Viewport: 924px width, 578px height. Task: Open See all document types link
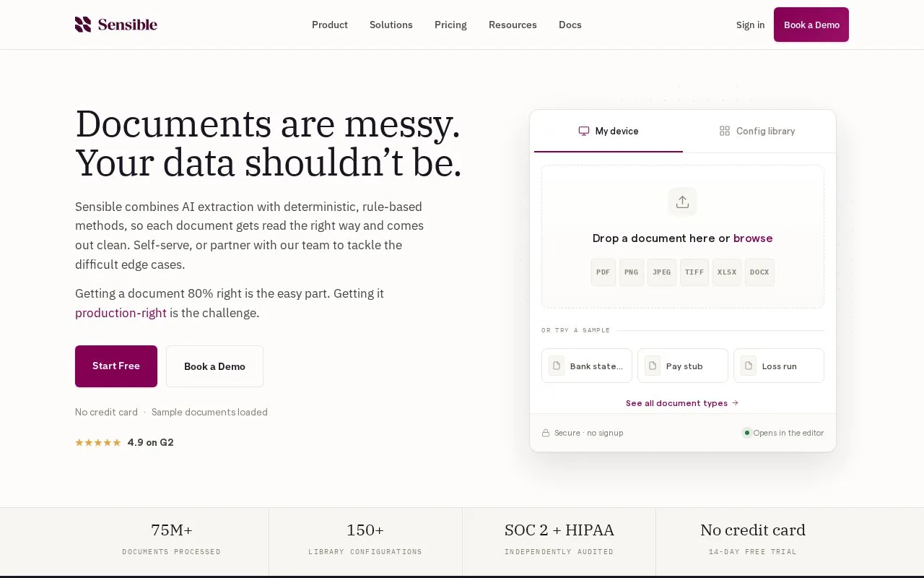682,403
